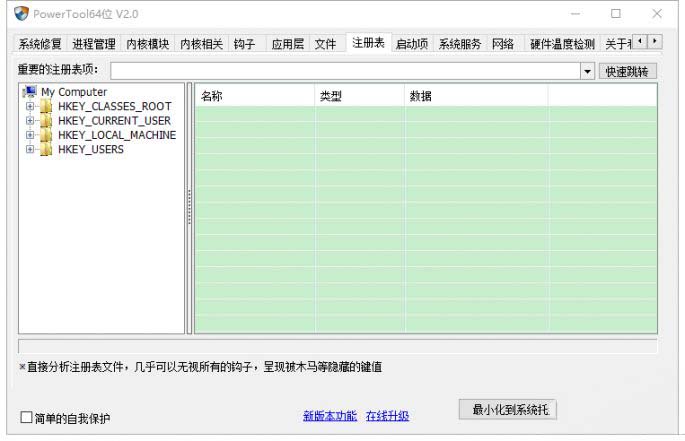Open the 网络 tab
The width and height of the screenshot is (685, 441).
pos(503,44)
